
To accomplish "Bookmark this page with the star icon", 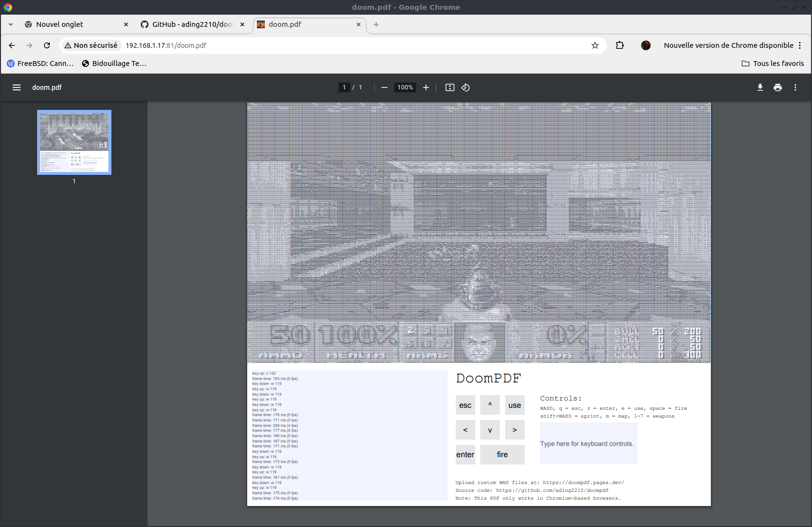I will point(595,45).
